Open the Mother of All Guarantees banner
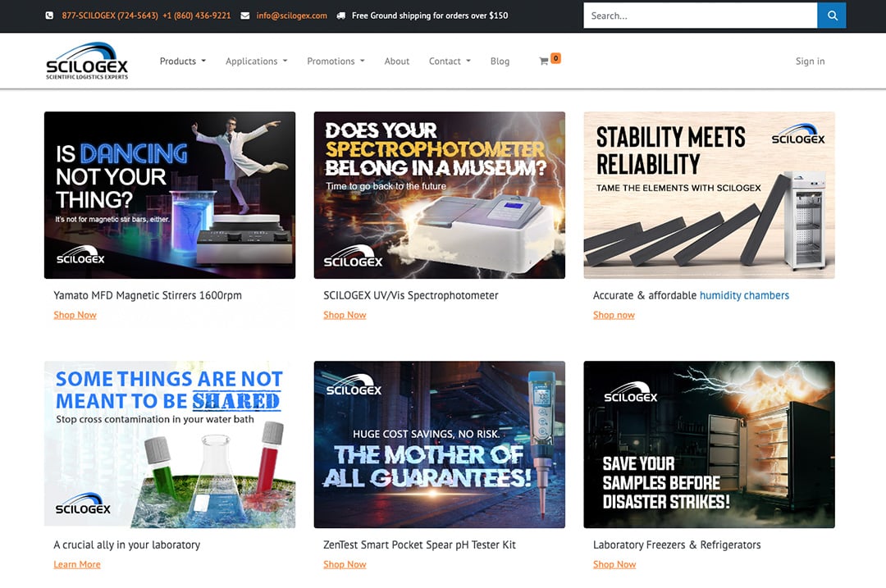886x588 pixels. pyautogui.click(x=439, y=444)
